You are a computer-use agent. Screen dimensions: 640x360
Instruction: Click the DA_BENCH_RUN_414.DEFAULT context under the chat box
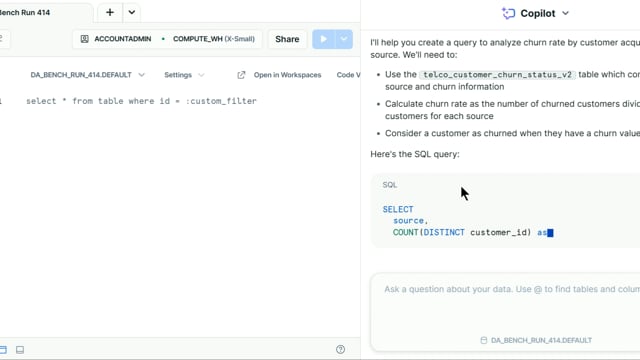536,340
